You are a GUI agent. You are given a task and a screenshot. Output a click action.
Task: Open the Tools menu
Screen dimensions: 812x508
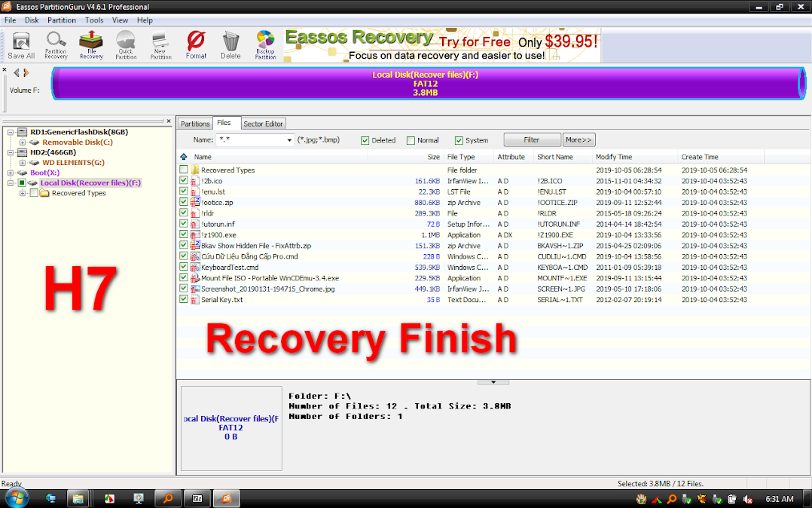click(94, 20)
